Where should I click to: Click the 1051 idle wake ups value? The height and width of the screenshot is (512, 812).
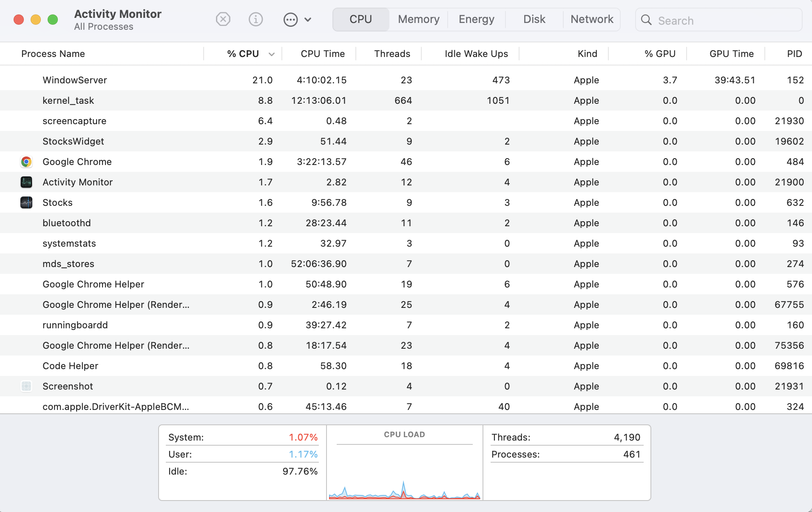pos(498,100)
